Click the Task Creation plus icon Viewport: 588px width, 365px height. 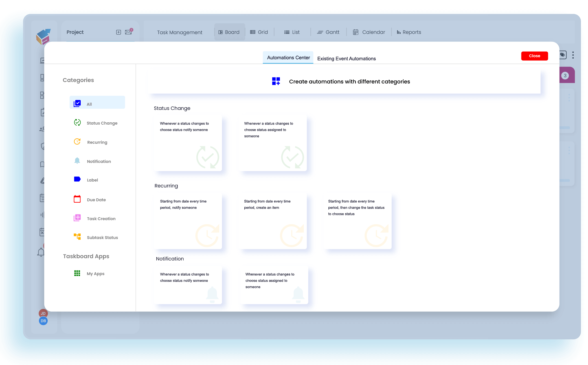[x=77, y=218]
